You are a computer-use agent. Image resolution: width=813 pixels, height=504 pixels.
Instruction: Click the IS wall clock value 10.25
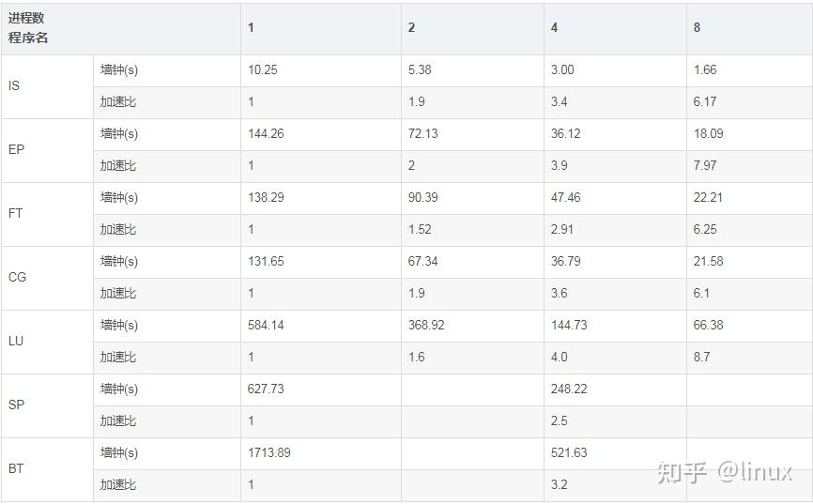pyautogui.click(x=263, y=70)
